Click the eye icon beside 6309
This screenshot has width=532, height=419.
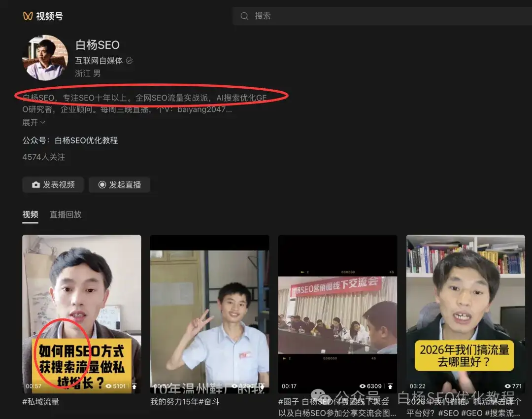[x=363, y=386]
